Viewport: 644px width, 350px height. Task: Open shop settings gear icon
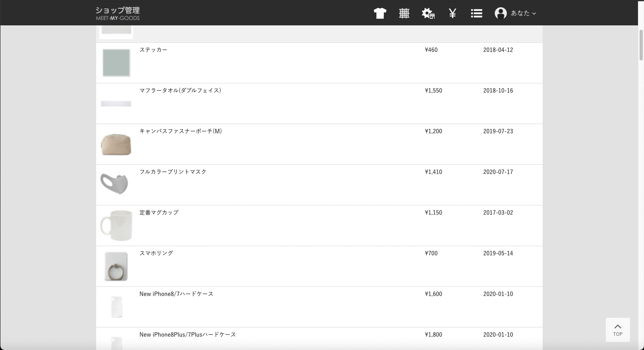pyautogui.click(x=428, y=13)
